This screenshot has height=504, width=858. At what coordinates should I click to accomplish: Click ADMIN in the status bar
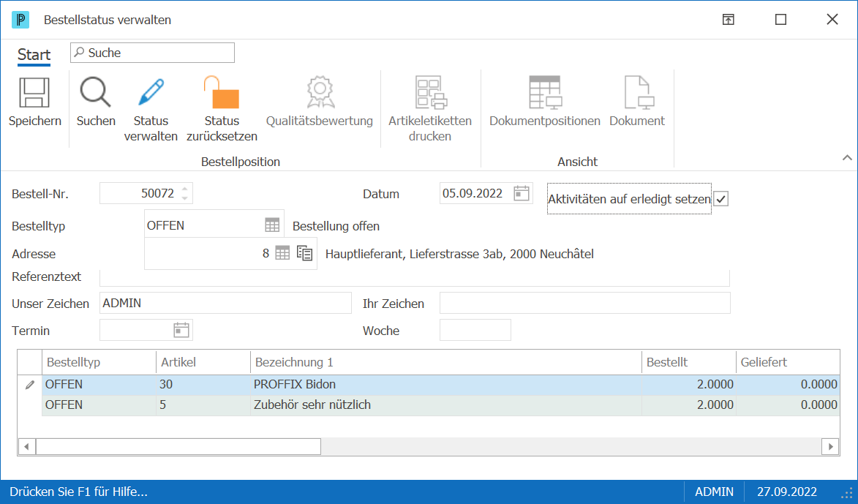coord(714,492)
